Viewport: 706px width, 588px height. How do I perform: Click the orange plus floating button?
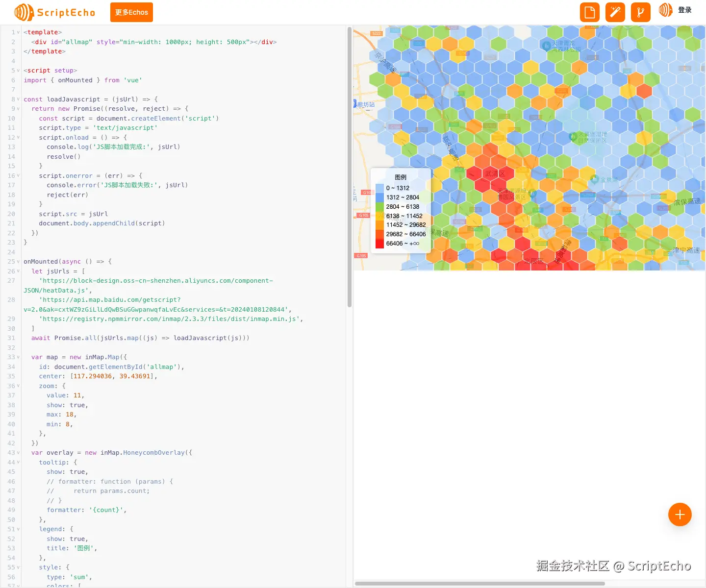(x=680, y=514)
